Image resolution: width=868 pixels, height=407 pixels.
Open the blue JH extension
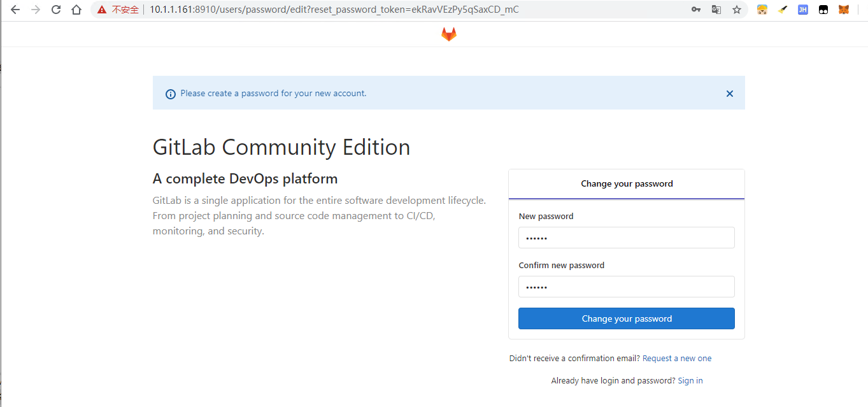pyautogui.click(x=803, y=10)
